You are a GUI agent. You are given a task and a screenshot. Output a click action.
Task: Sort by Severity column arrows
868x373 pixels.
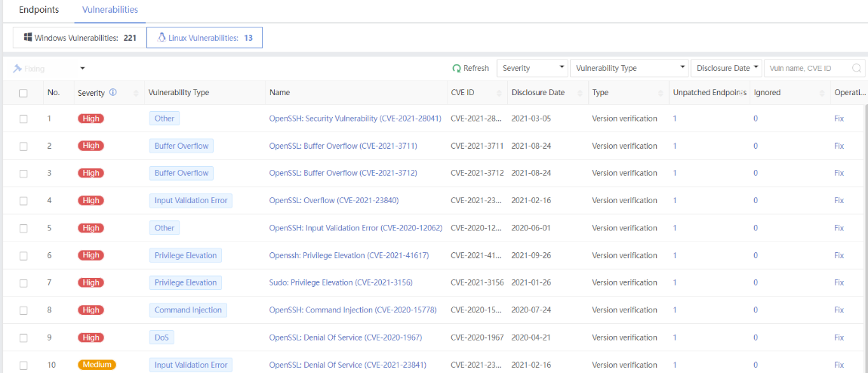pos(136,93)
